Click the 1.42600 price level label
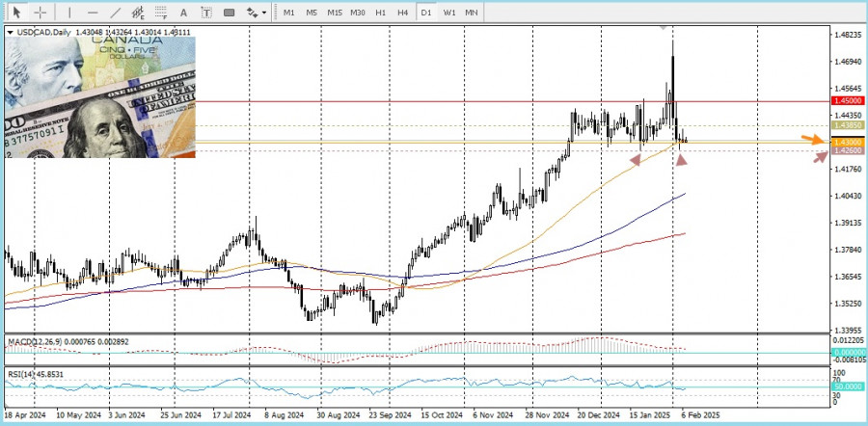The image size is (868, 426). coord(848,150)
